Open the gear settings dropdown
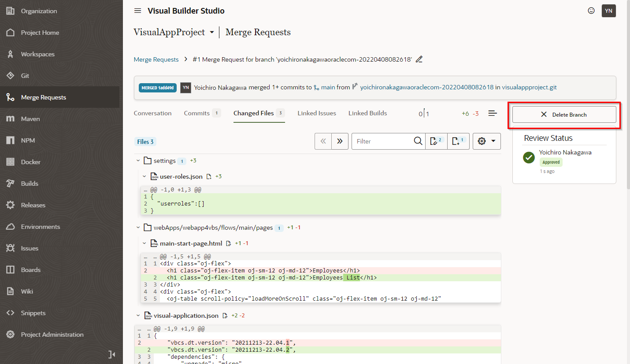Image resolution: width=630 pixels, height=364 pixels. coord(486,141)
